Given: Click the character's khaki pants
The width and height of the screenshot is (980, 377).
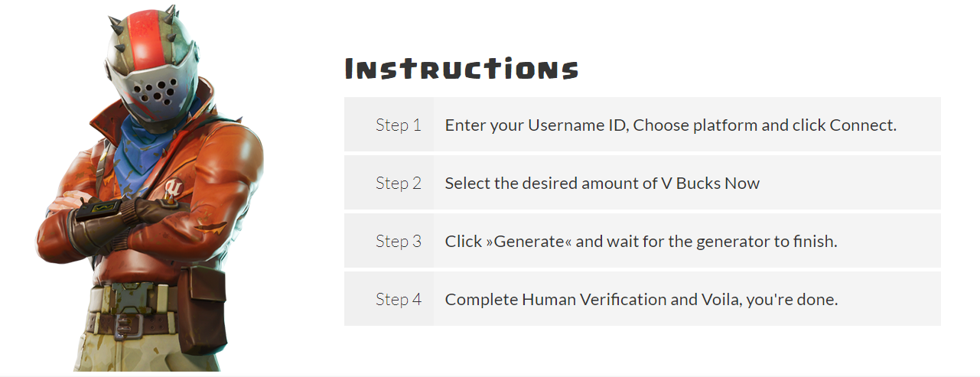Looking at the screenshot, I should (122, 356).
